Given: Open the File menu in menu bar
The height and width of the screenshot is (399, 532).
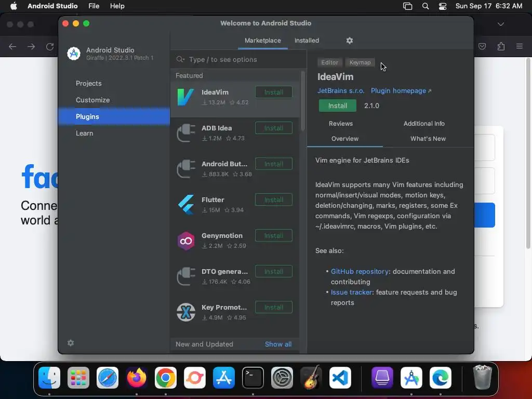Looking at the screenshot, I should [x=94, y=6].
